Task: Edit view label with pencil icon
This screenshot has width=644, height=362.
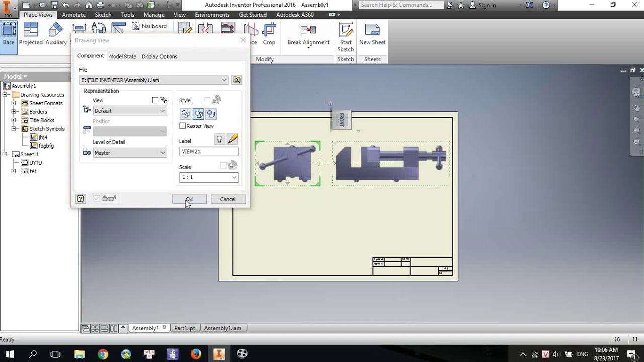Action: click(x=232, y=139)
